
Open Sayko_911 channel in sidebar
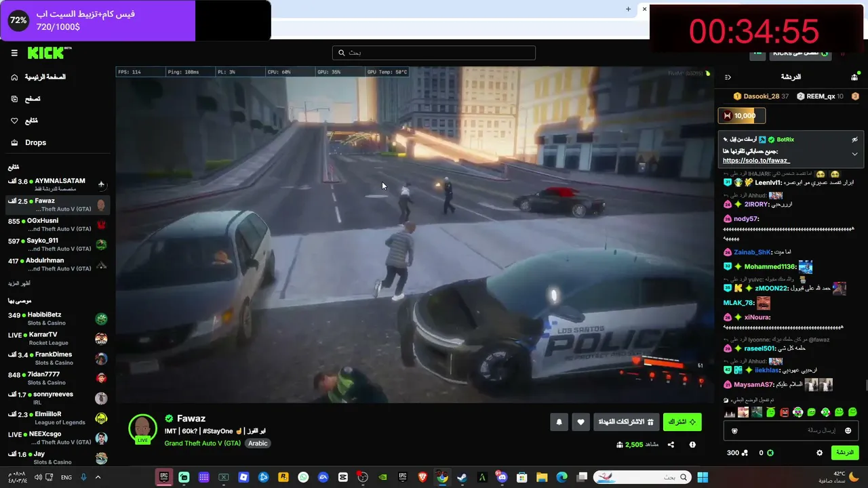(58, 244)
